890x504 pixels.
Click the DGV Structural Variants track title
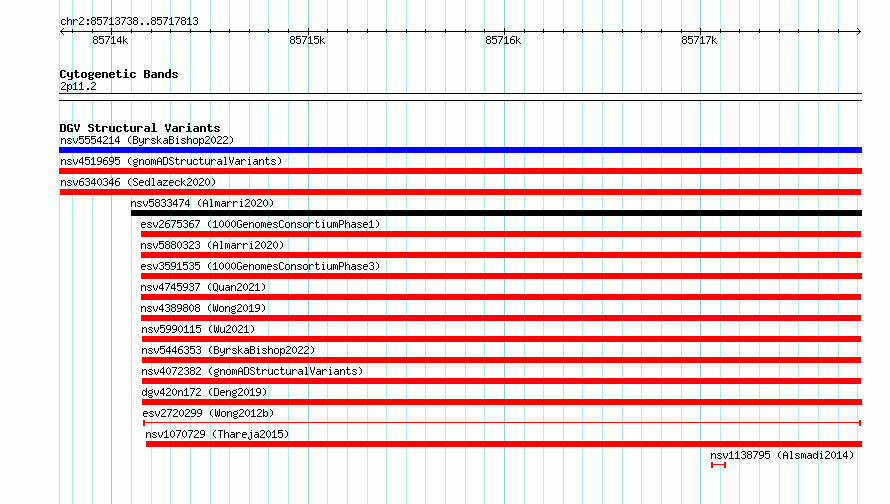140,128
